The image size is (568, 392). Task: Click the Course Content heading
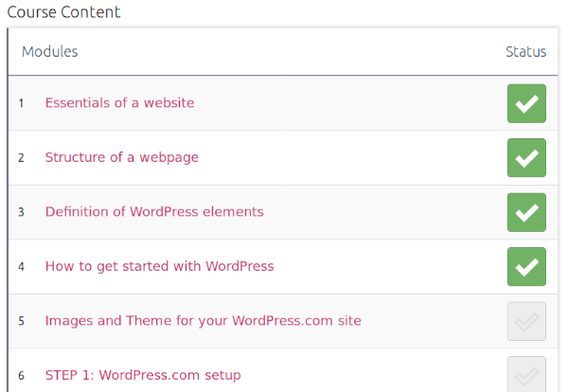(x=63, y=13)
